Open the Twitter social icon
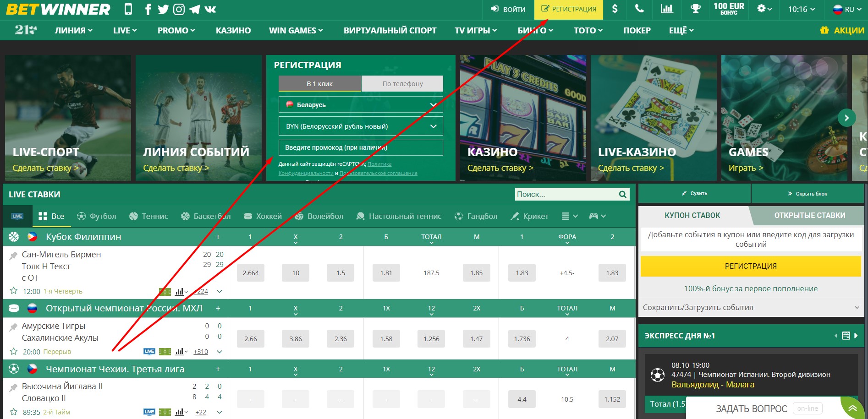Screen dimensions: 868x419 pos(163,9)
